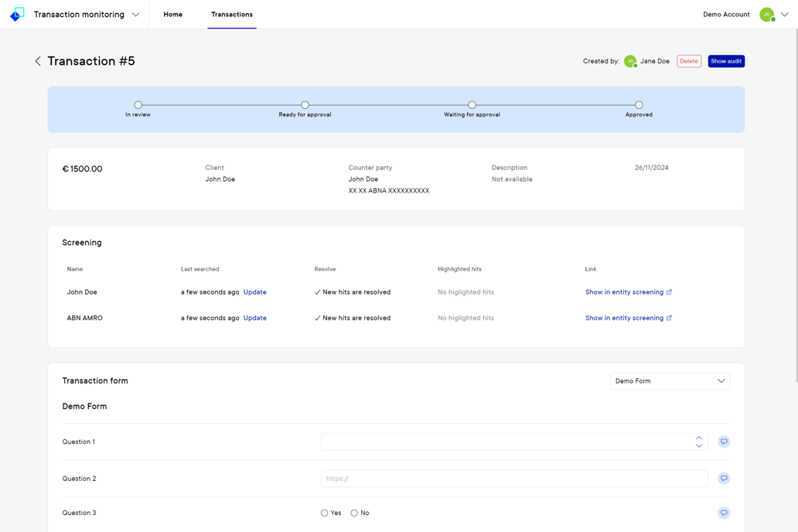This screenshot has width=798, height=532.
Task: Go back using the arrow beside Transaction #5
Action: [x=38, y=61]
